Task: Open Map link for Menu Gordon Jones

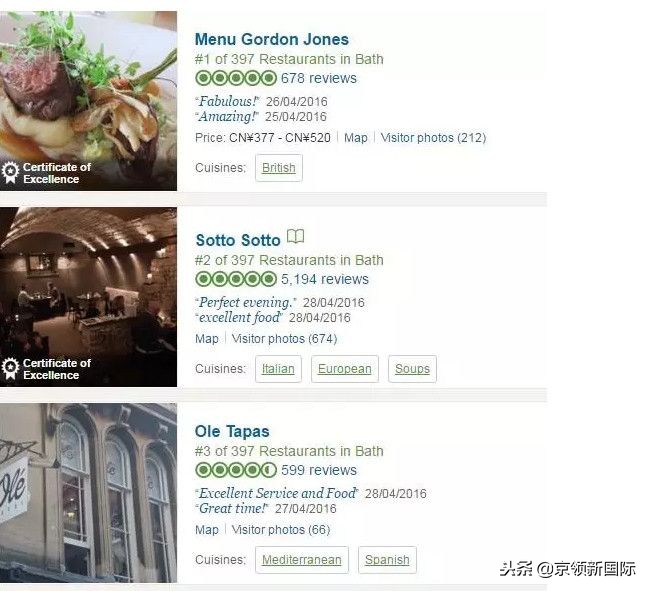Action: [x=356, y=138]
